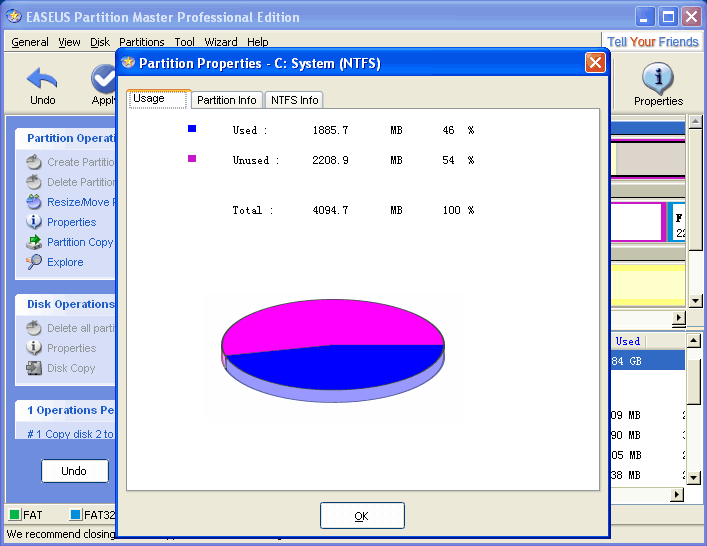Click the Partition Copy link
The width and height of the screenshot is (707, 546).
(x=80, y=242)
